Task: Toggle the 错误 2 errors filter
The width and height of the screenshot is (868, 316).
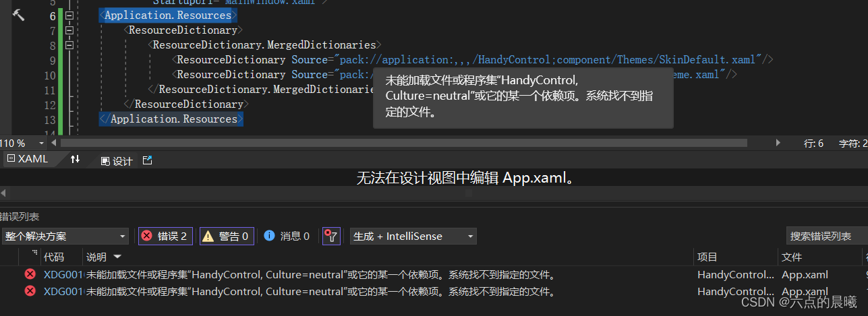Action: pos(166,236)
